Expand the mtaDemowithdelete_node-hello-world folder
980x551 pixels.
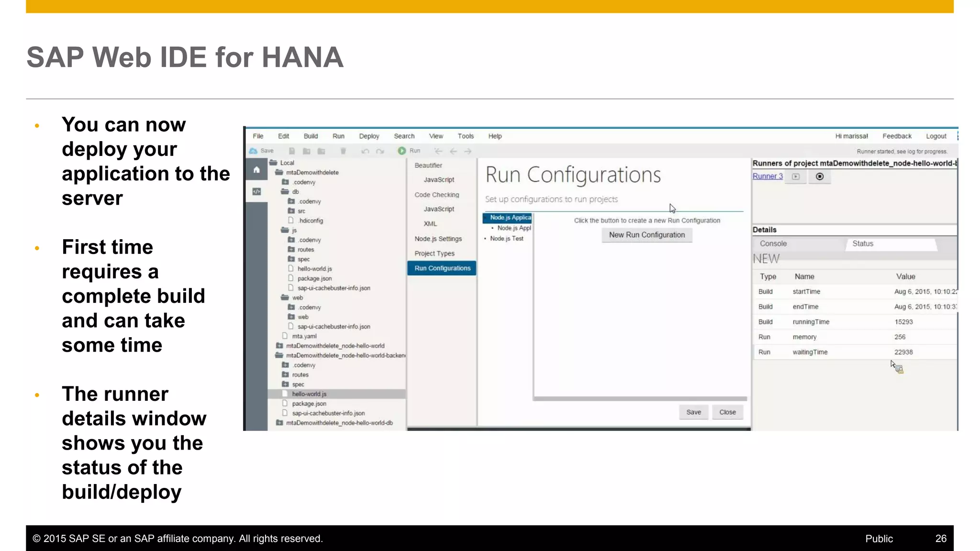tap(279, 346)
